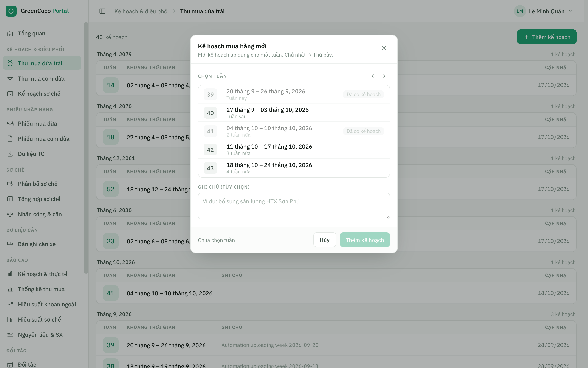
Task: Click week 23 badge in Tháng 6, 2030
Action: (x=110, y=241)
